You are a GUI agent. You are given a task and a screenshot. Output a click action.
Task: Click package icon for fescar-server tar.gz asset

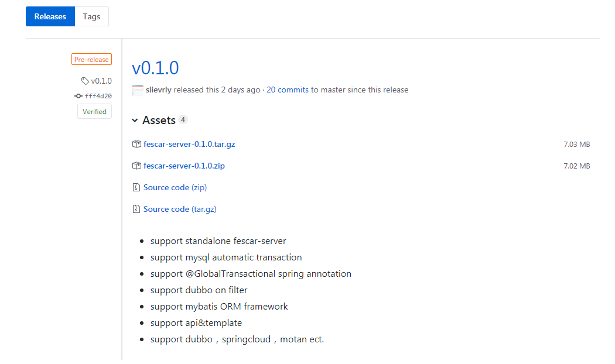(x=136, y=144)
